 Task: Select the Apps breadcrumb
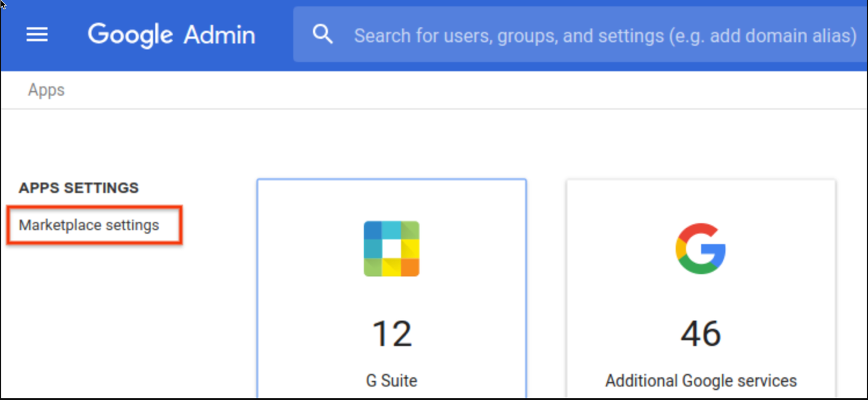coord(46,90)
